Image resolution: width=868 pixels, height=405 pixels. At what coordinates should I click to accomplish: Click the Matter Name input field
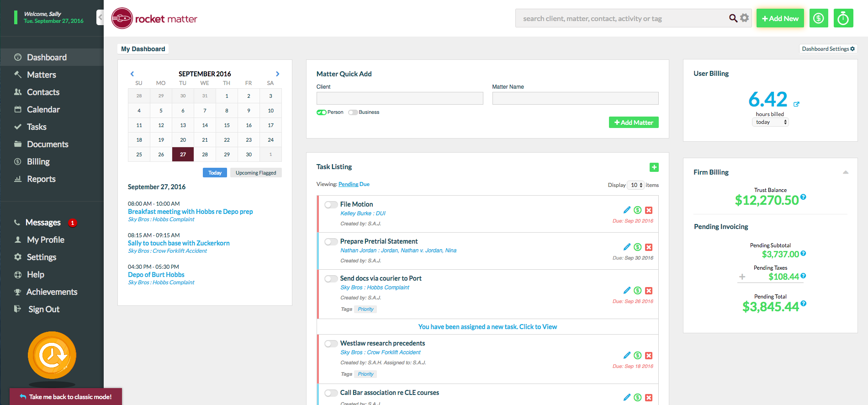(x=576, y=98)
